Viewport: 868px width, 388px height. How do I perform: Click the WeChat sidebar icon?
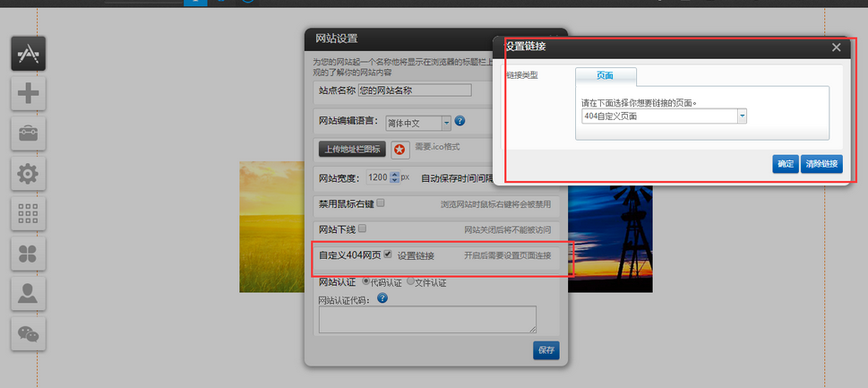(x=28, y=335)
